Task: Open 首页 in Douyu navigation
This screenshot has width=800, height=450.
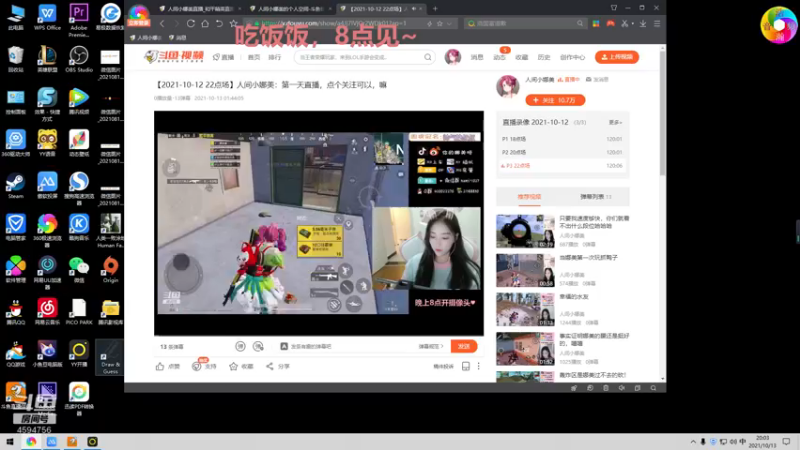Action: click(x=254, y=57)
